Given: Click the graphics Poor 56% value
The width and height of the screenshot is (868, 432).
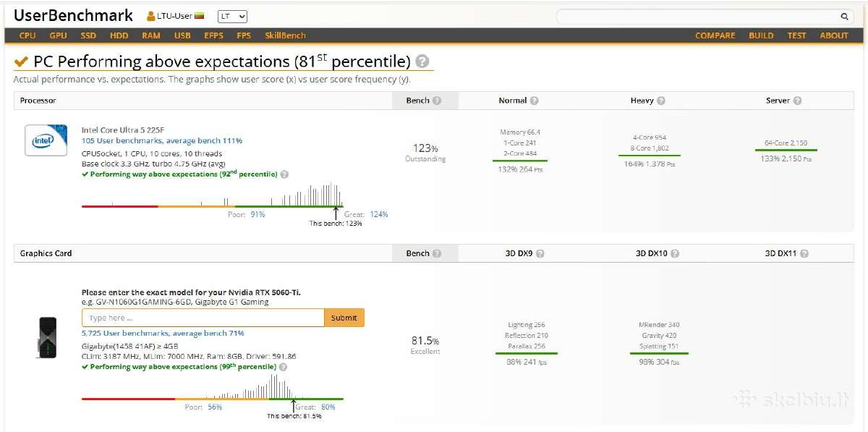Looking at the screenshot, I should tap(215, 407).
